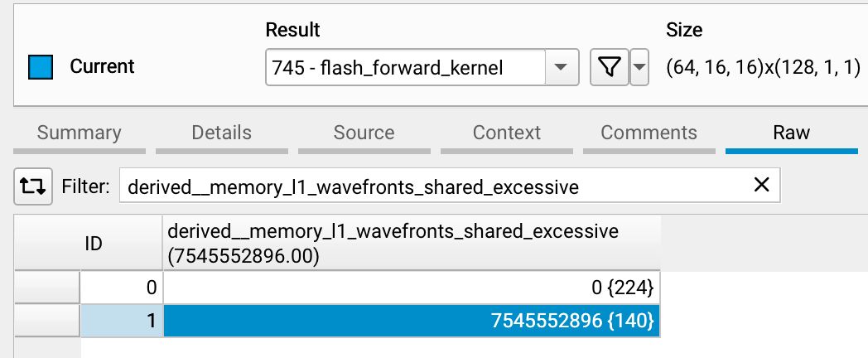This screenshot has width=868, height=358.
Task: Show the Comments tab
Action: coord(649,133)
